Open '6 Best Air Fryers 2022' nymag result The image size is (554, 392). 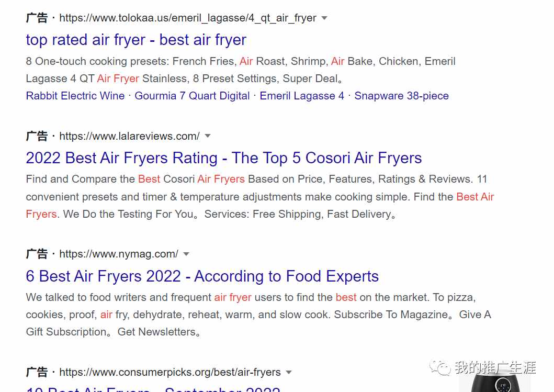(x=202, y=276)
